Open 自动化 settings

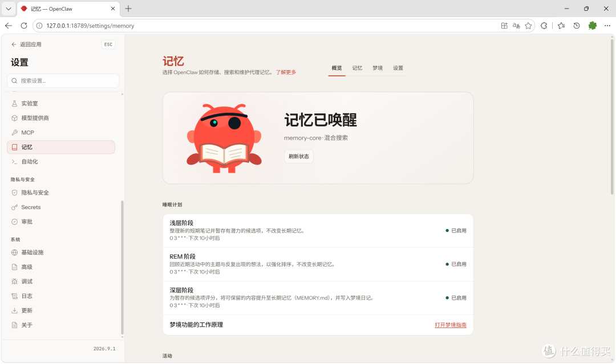pyautogui.click(x=61, y=162)
